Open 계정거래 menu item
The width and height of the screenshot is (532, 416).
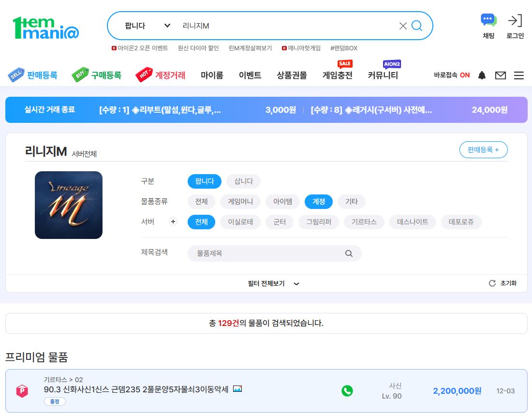coord(161,75)
